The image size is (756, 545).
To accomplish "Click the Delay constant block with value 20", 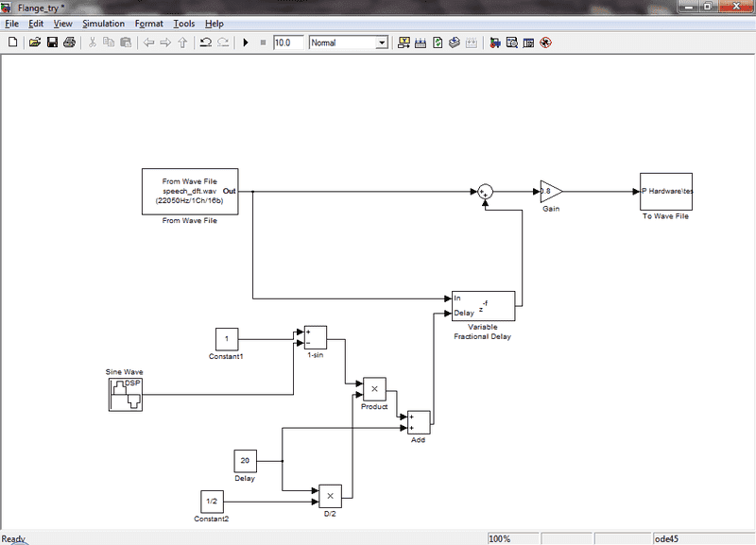I will pyautogui.click(x=245, y=461).
